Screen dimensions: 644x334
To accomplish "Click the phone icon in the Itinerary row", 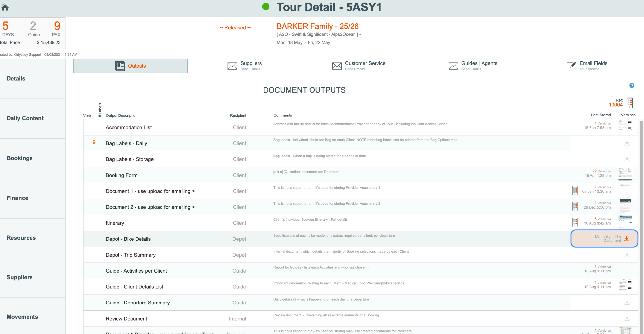I will (x=575, y=222).
